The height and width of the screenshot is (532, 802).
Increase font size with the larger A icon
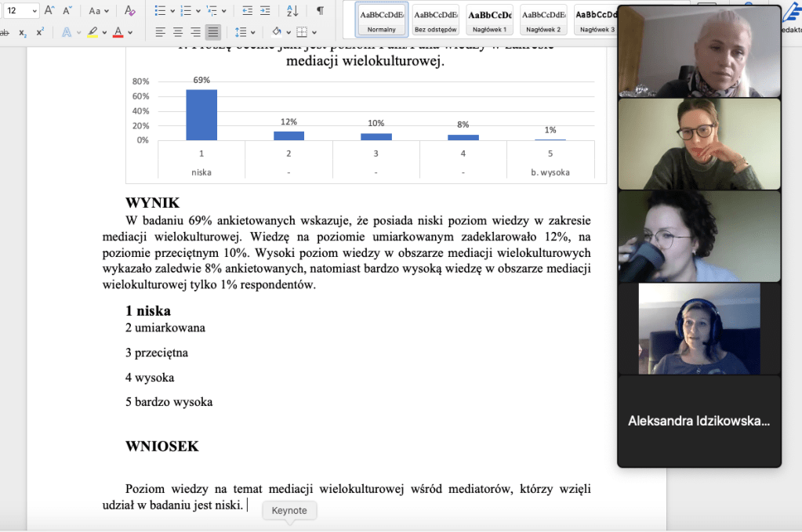(x=49, y=11)
